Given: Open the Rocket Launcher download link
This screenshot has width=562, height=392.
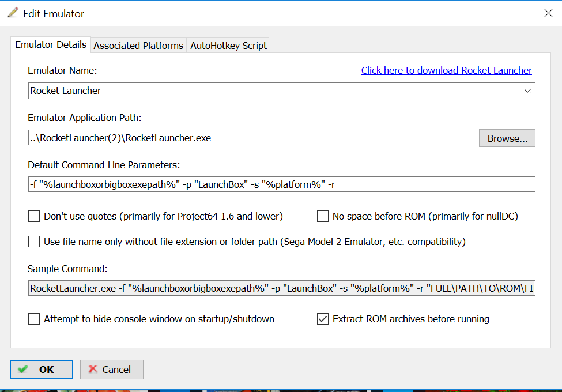Looking at the screenshot, I should coord(446,70).
